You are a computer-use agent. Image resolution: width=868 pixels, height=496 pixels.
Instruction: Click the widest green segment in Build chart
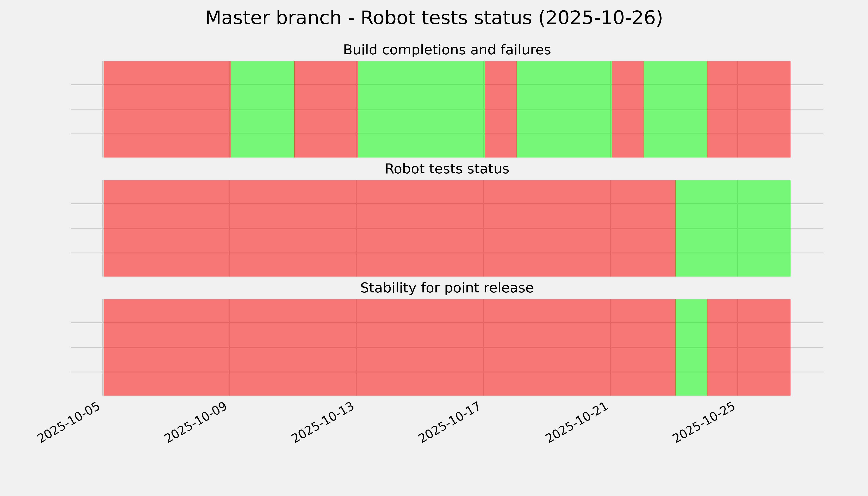(x=421, y=109)
